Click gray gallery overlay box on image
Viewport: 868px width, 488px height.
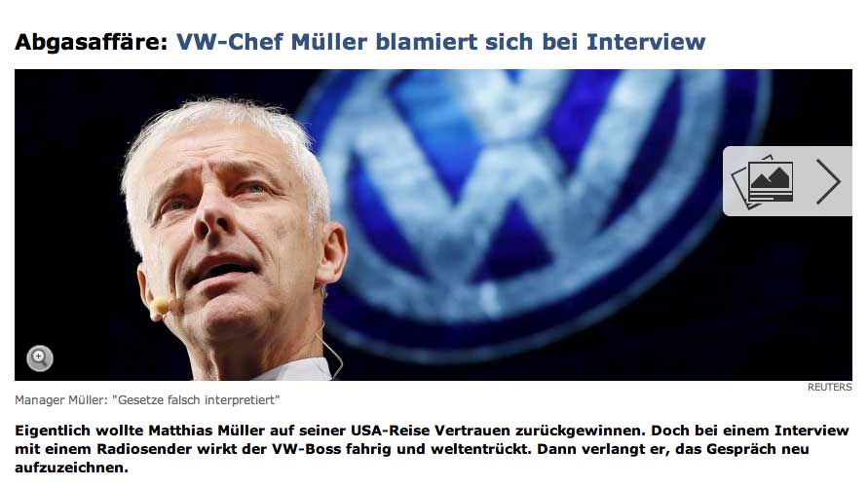(787, 181)
